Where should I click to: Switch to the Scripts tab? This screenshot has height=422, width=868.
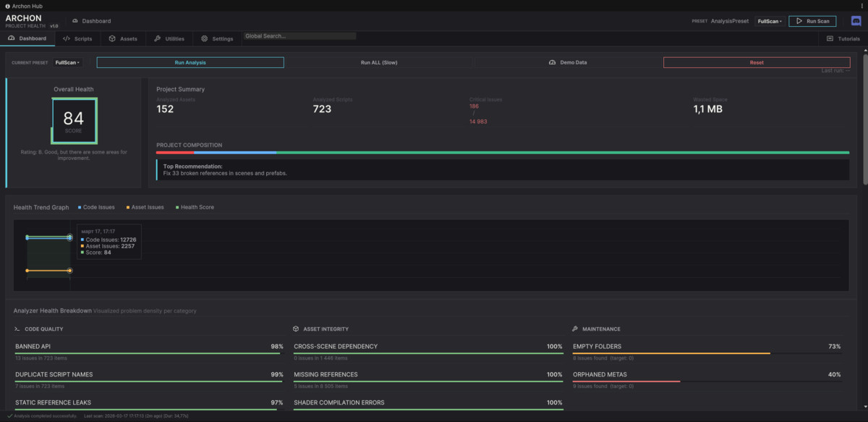coord(77,38)
